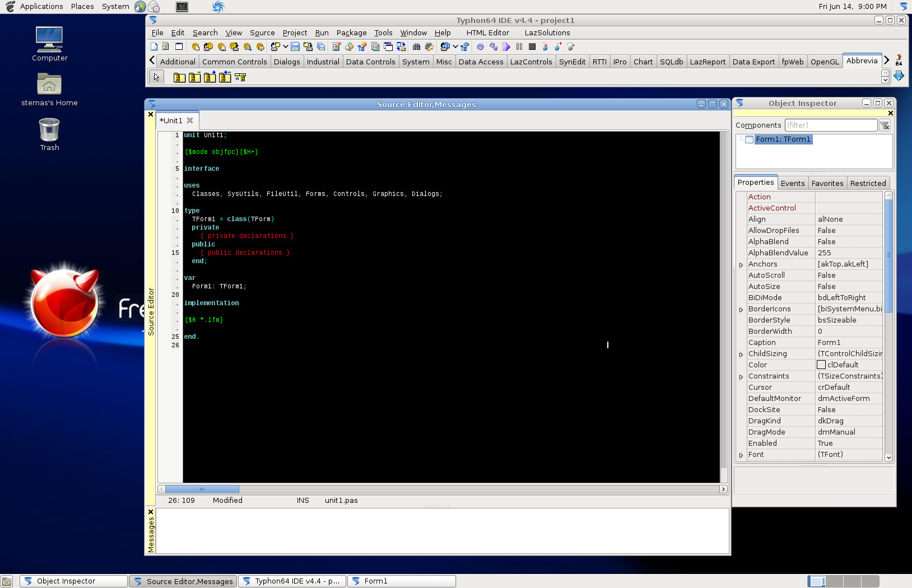Click the View Units toolbar icon
The width and height of the screenshot is (912, 588).
tap(375, 46)
